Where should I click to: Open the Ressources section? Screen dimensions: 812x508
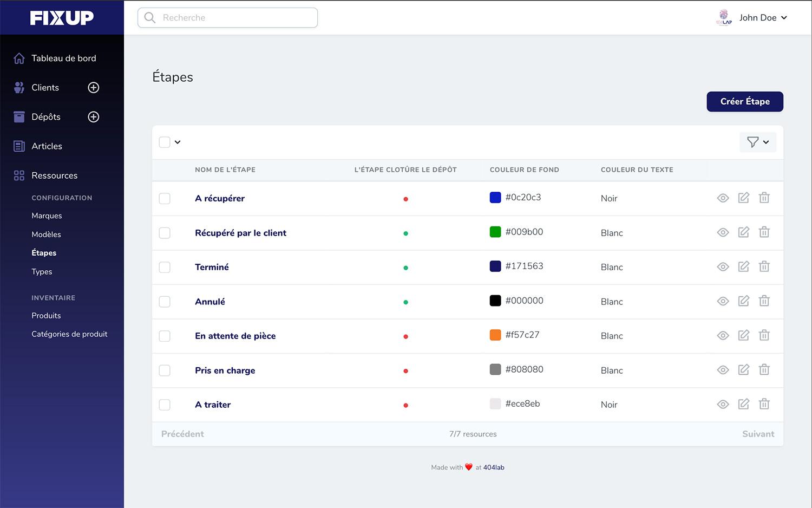(55, 175)
